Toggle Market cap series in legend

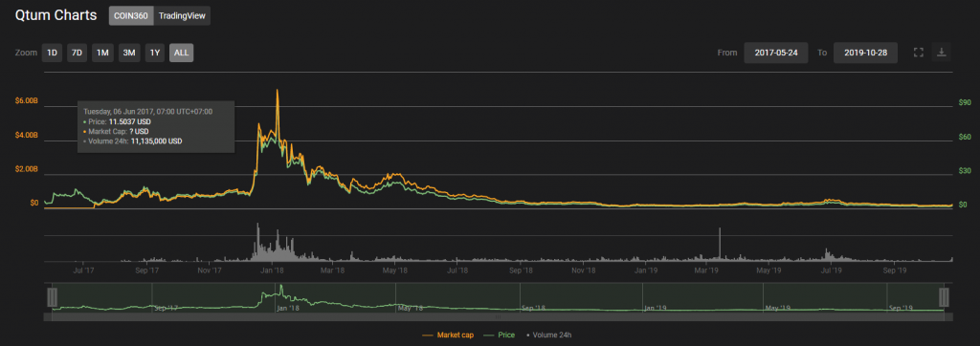point(448,335)
